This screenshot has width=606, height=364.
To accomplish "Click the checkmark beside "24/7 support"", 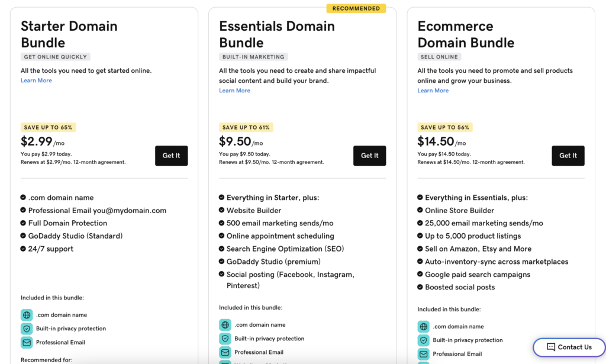I will 22,249.
